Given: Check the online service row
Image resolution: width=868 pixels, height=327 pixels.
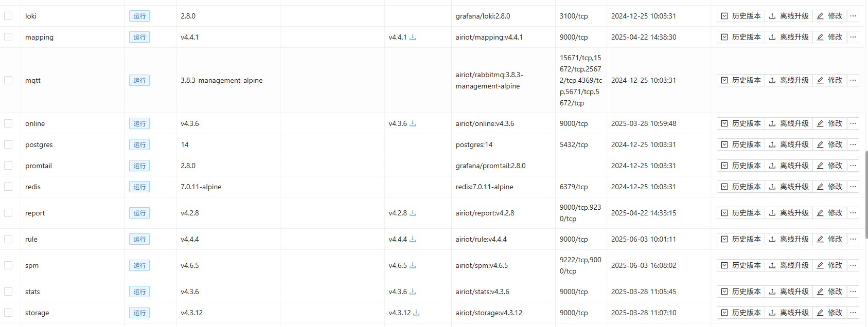Looking at the screenshot, I should [x=8, y=123].
